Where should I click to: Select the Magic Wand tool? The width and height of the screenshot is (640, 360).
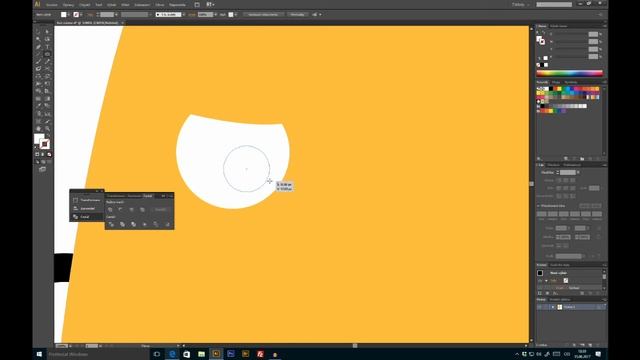tap(38, 39)
